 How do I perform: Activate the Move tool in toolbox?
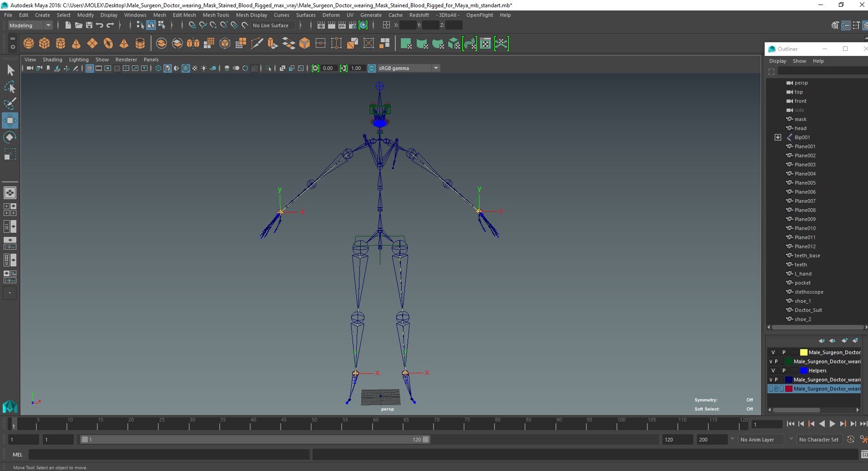(10, 120)
